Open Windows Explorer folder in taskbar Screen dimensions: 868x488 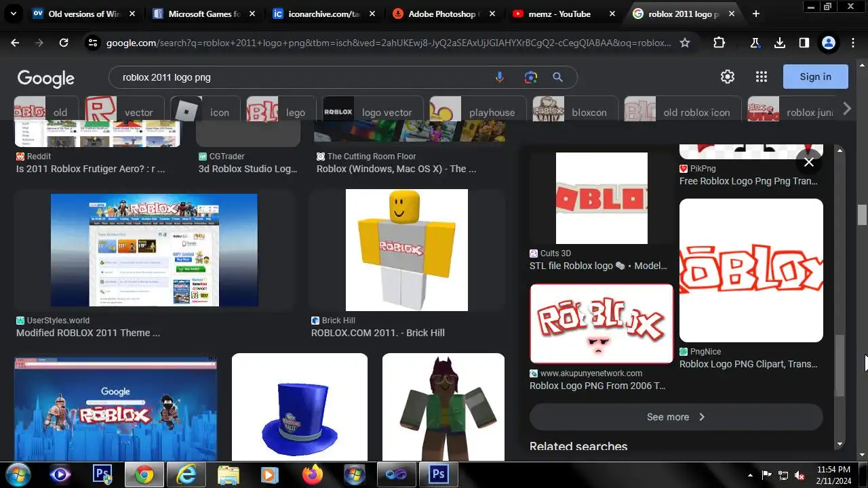tap(228, 474)
